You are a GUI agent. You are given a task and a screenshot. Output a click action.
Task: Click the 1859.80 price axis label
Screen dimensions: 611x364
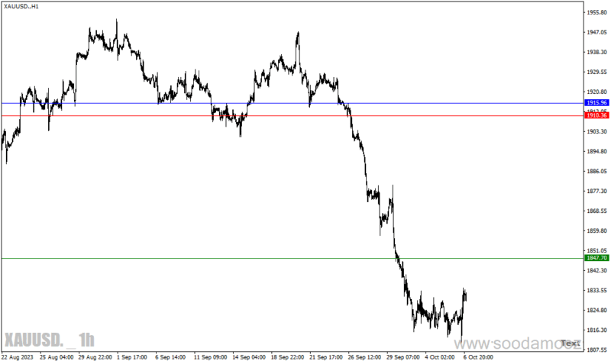pyautogui.click(x=597, y=231)
